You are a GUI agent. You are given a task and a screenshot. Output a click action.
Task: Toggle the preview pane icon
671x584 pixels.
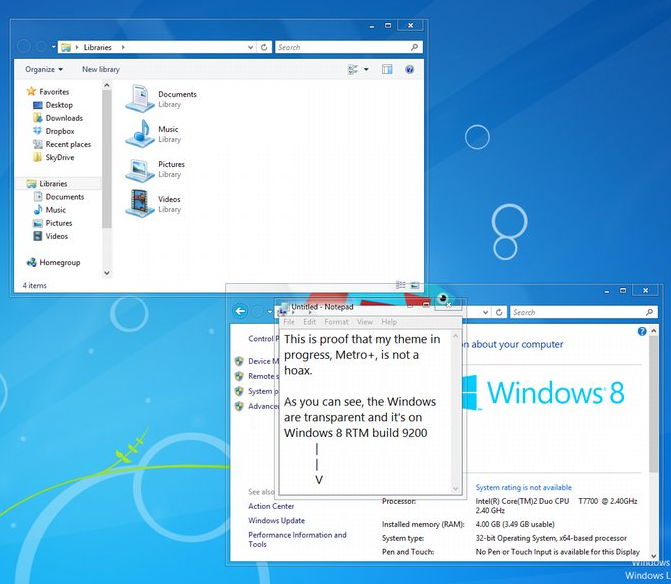[x=387, y=69]
